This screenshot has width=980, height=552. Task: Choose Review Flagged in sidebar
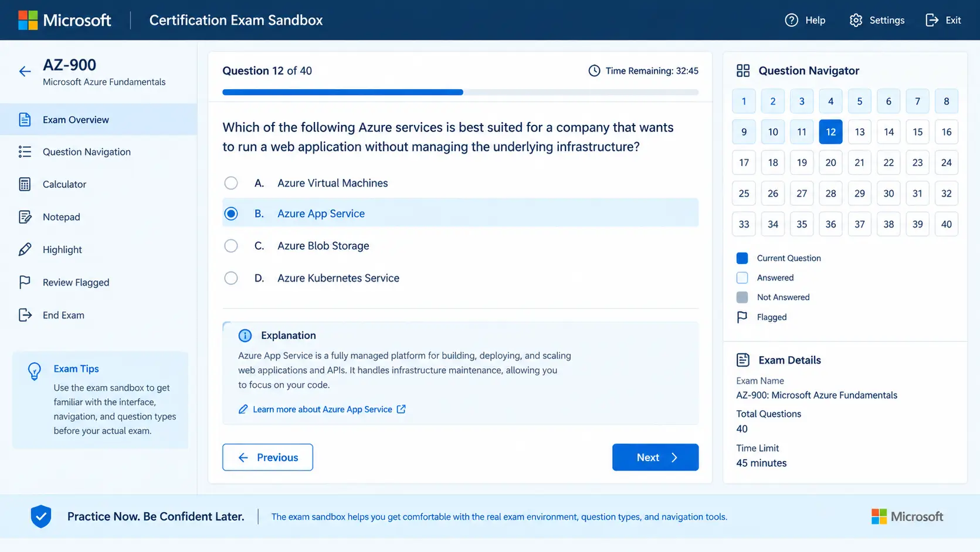[x=99, y=282]
